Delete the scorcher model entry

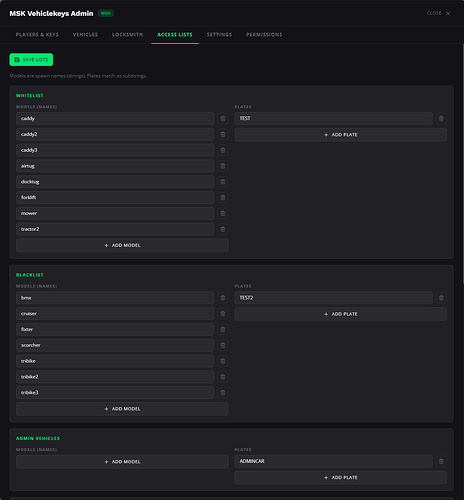pos(223,345)
